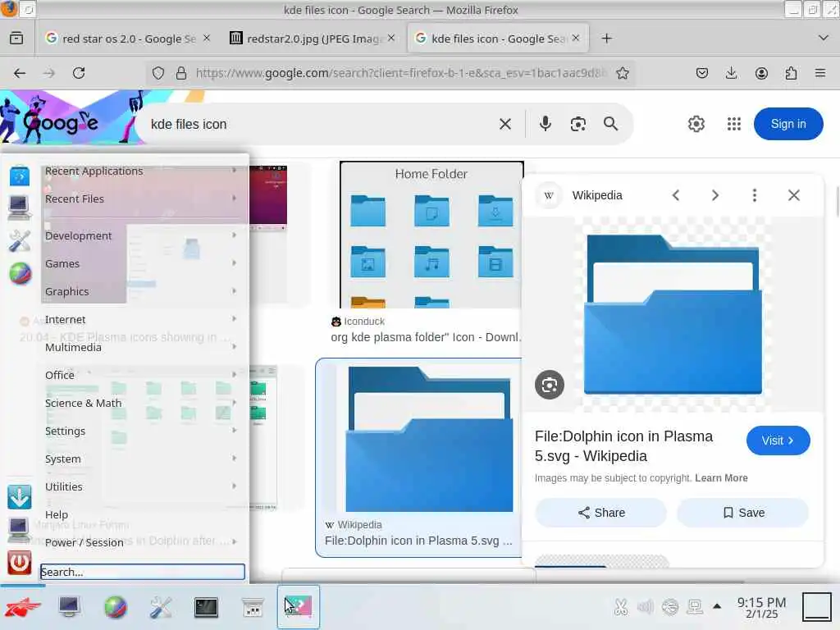This screenshot has width=840, height=630.
Task: Expand Recent Applications submenu
Action: [x=142, y=171]
